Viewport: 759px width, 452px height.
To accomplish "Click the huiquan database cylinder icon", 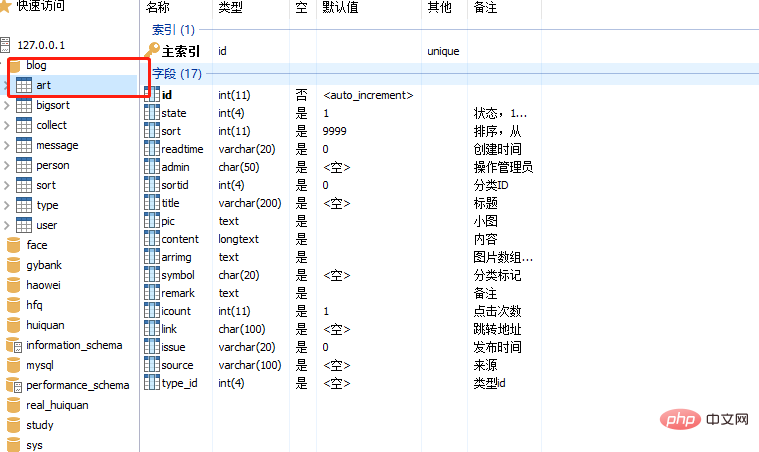I will pyautogui.click(x=14, y=325).
